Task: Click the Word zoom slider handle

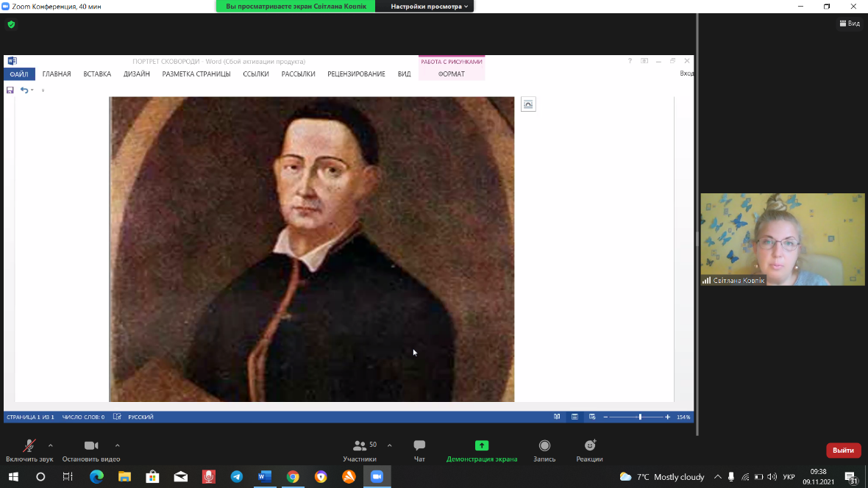Action: pos(640,417)
